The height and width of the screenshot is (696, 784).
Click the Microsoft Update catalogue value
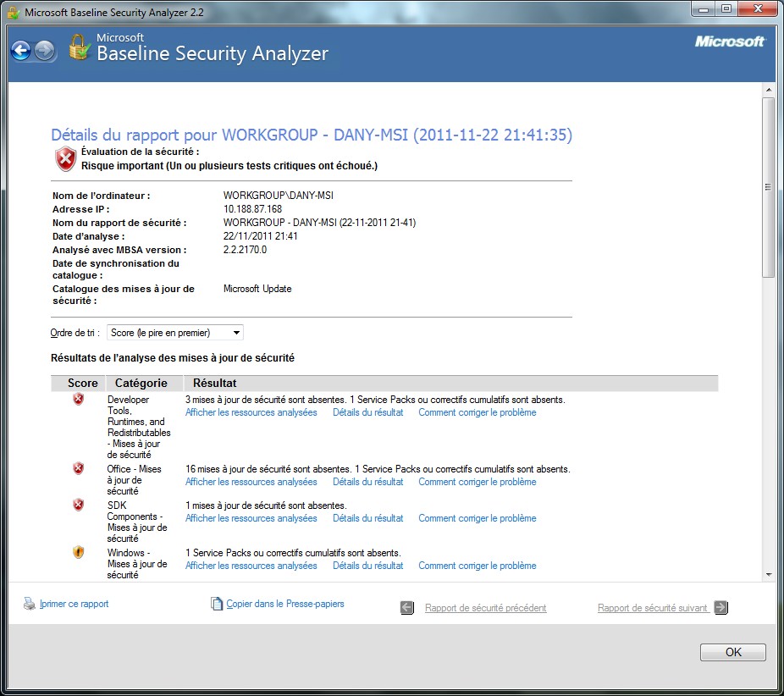(257, 289)
